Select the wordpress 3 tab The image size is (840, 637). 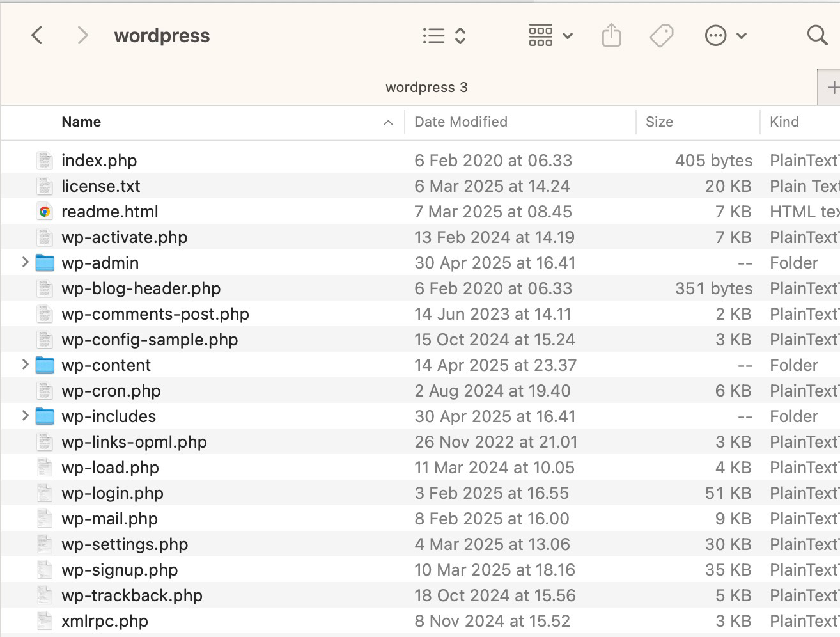tap(426, 88)
